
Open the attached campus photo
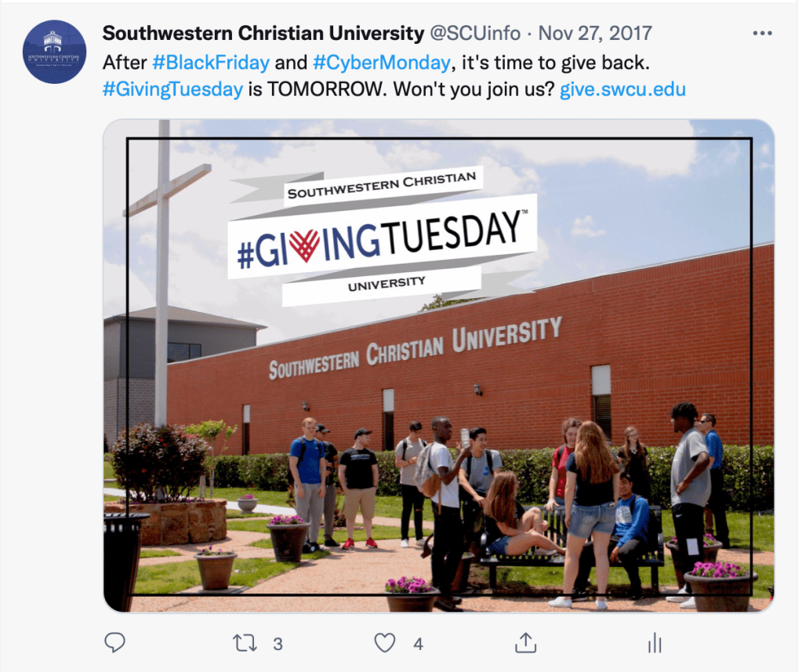439,365
